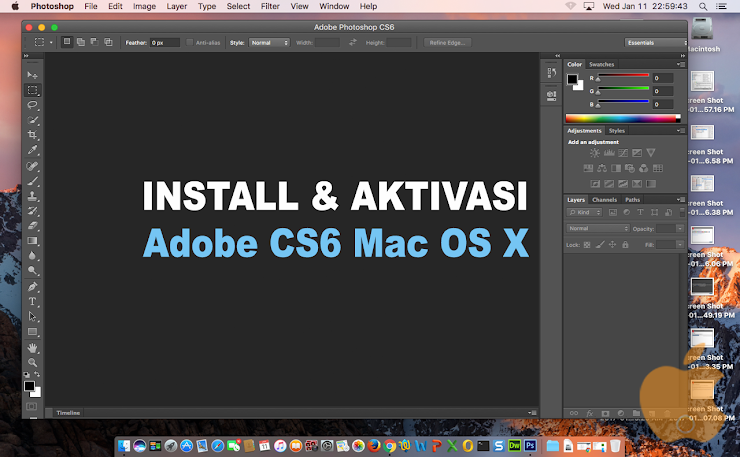
Task: Select the Rectangular Marquee tool in the toolbox
Action: (32, 90)
